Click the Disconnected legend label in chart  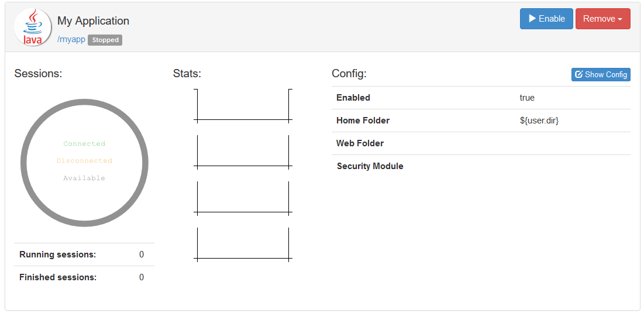(84, 161)
